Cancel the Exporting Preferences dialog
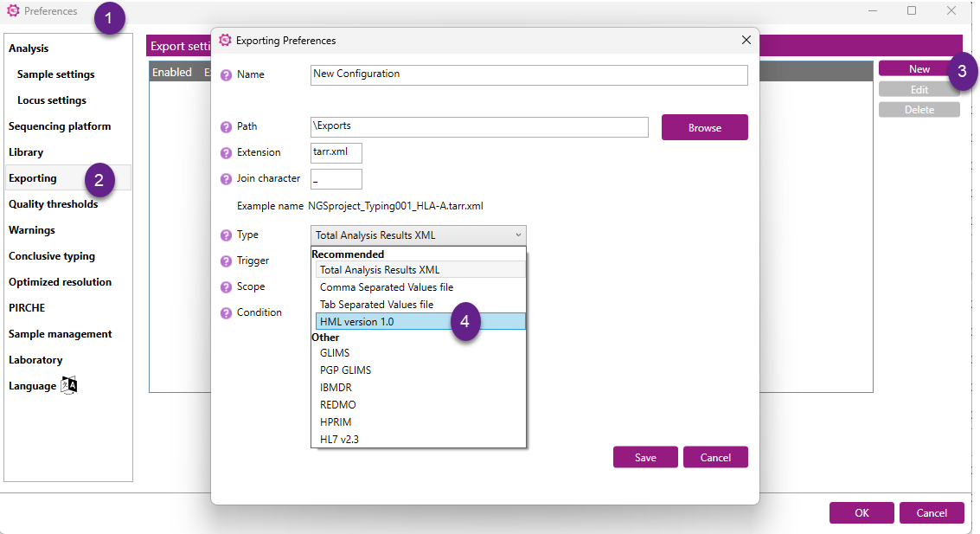Image resolution: width=980 pixels, height=534 pixels. point(715,457)
